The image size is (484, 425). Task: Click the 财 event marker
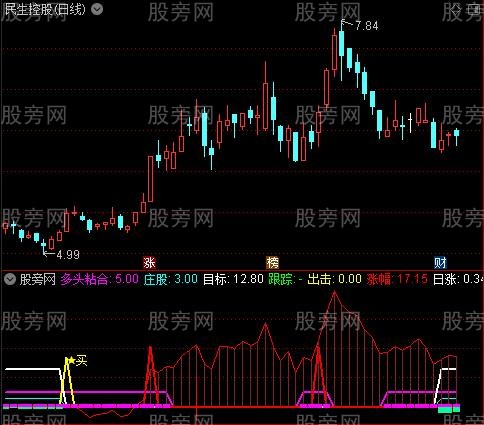440,263
